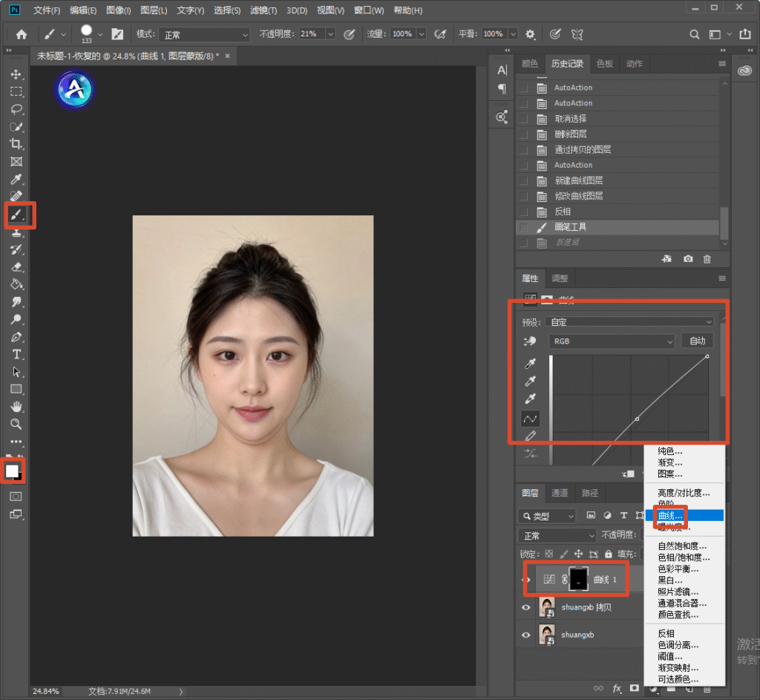Select the Brush tool in toolbar

(x=16, y=215)
